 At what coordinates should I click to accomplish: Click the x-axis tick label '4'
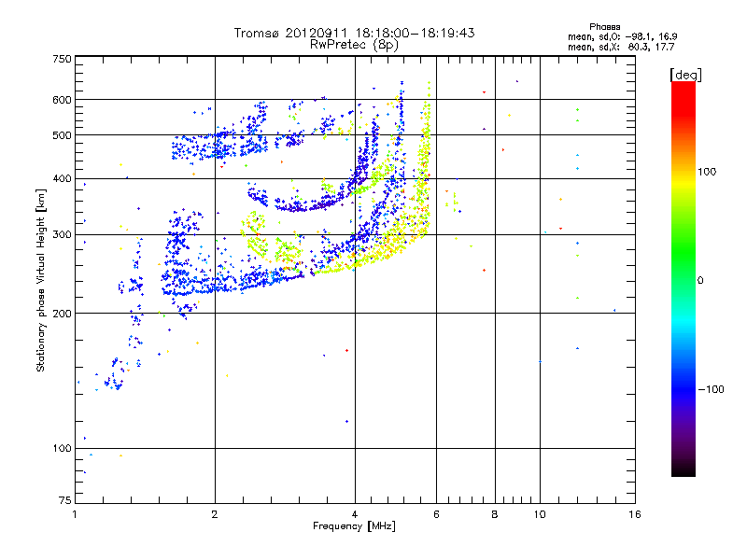355,514
